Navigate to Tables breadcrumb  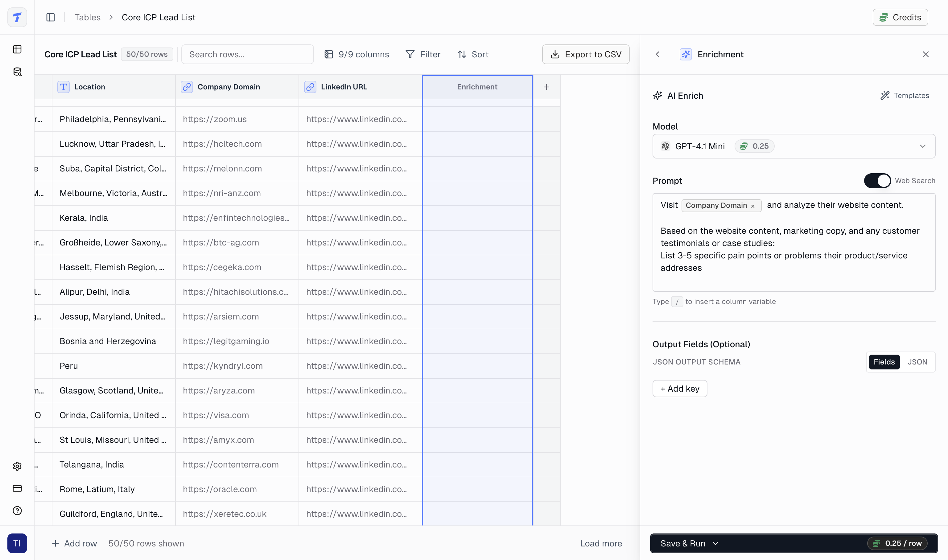tap(87, 17)
